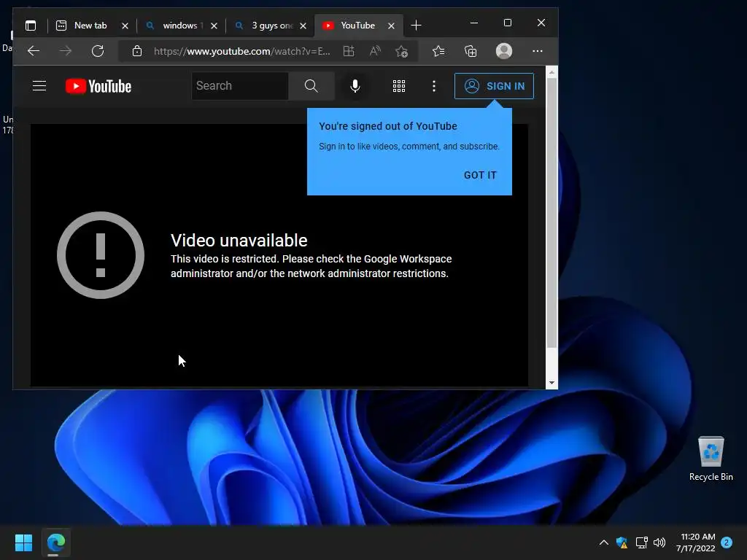The image size is (747, 560).
Task: Click the Video unavailable heading
Action: pyautogui.click(x=239, y=241)
